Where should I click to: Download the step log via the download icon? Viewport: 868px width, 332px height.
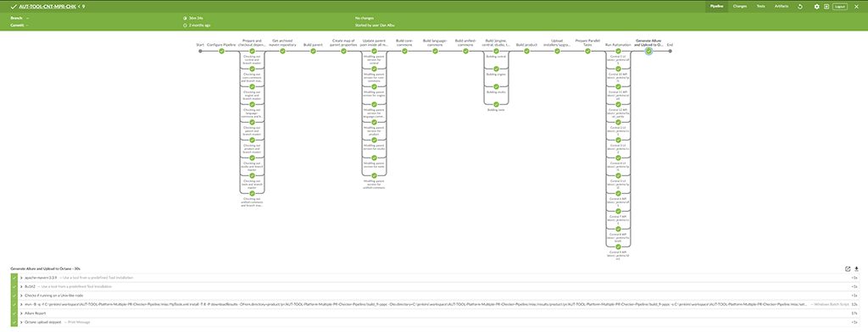pos(856,269)
